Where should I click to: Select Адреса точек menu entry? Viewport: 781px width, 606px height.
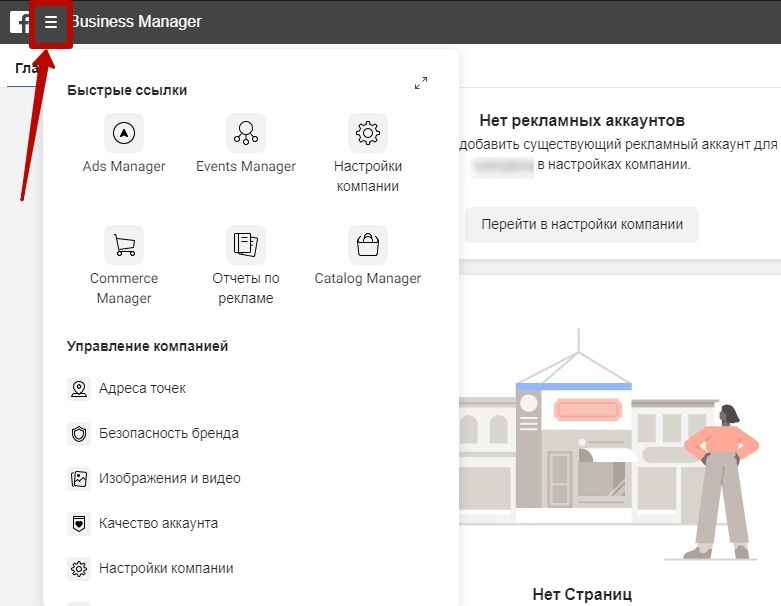tap(142, 388)
